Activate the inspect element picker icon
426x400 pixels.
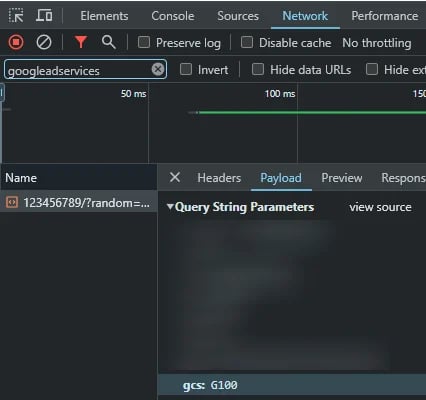[x=16, y=16]
